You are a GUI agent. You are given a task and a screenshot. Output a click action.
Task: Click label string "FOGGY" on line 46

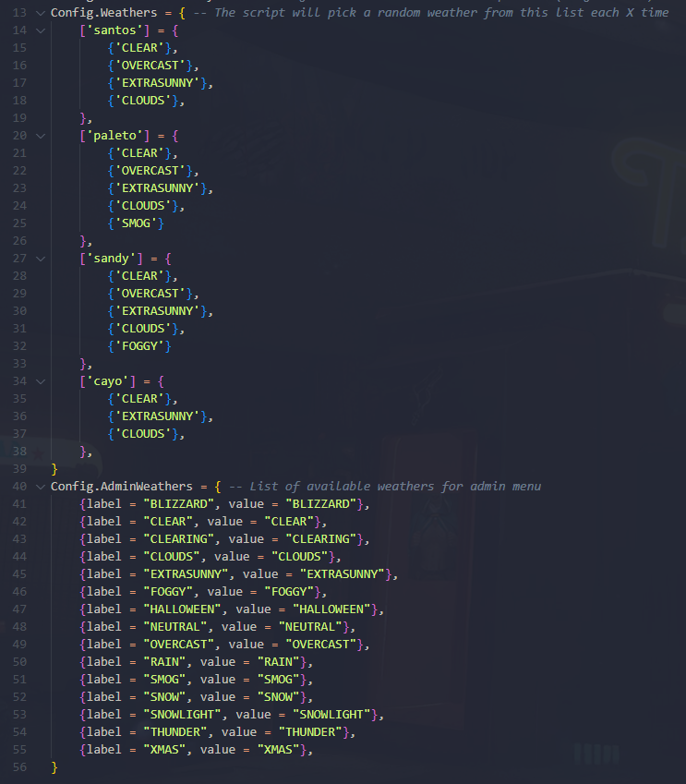[x=168, y=592]
